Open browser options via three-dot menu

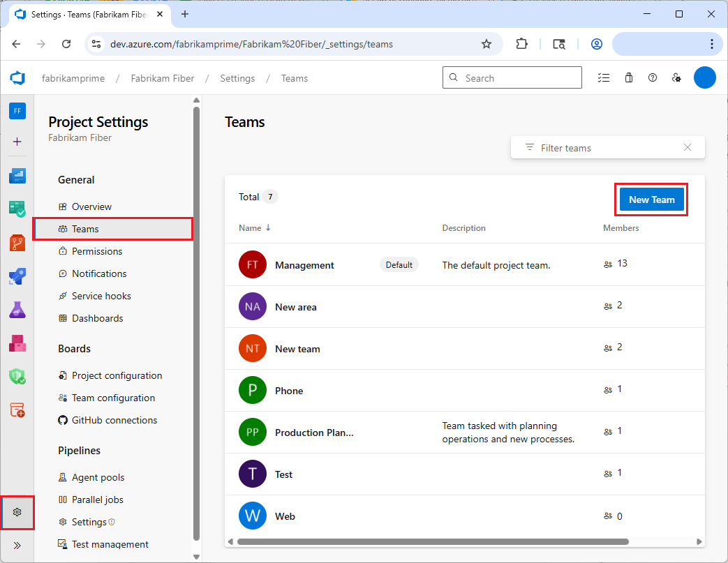(x=711, y=43)
